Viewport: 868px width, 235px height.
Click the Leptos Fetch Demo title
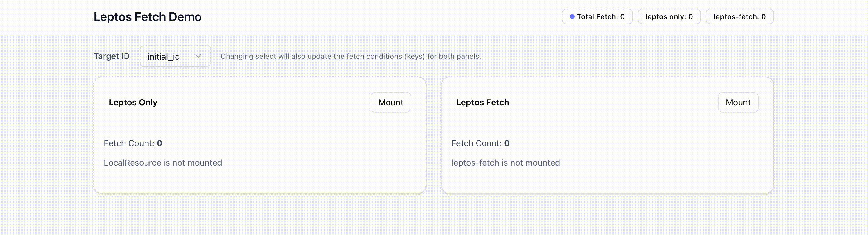coord(148,17)
